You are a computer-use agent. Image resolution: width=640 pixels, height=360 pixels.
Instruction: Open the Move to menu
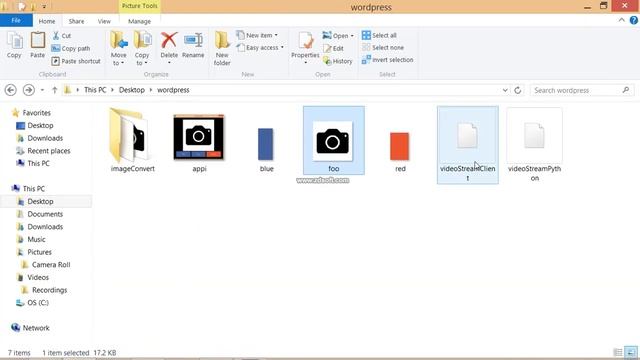[x=119, y=49]
